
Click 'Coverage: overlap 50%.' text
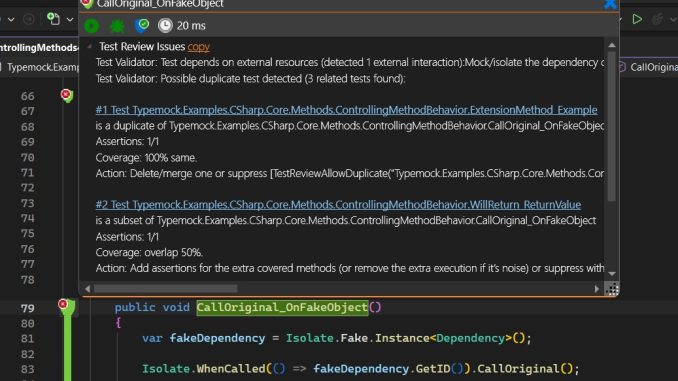[x=149, y=252]
